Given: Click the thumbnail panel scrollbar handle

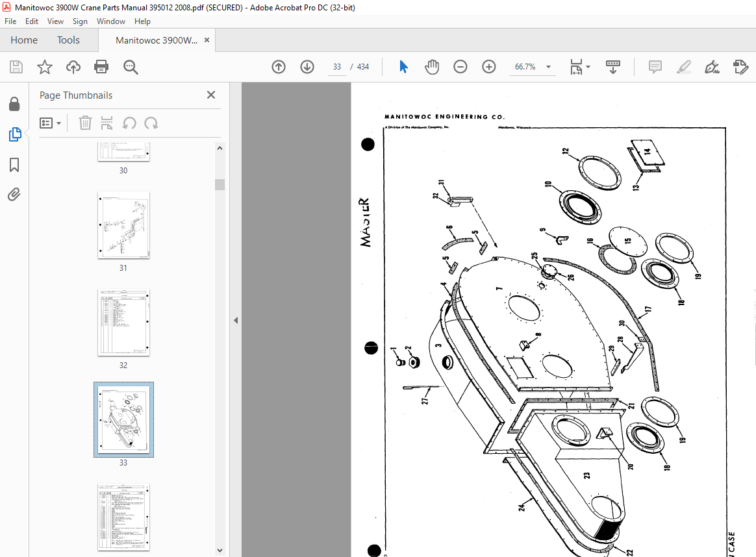Looking at the screenshot, I should coord(220,184).
